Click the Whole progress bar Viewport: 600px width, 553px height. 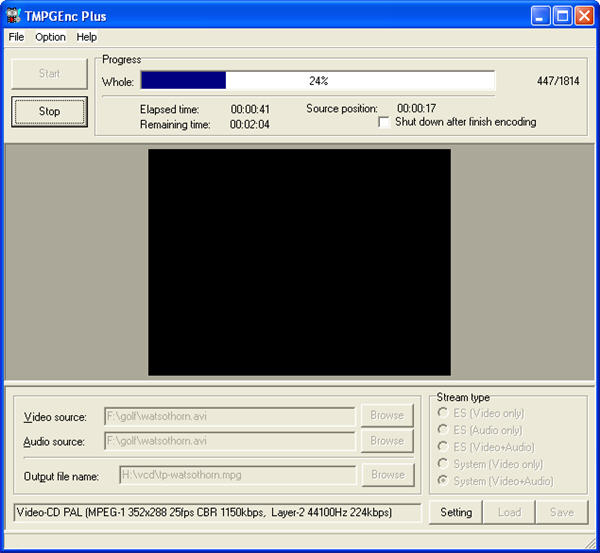318,81
